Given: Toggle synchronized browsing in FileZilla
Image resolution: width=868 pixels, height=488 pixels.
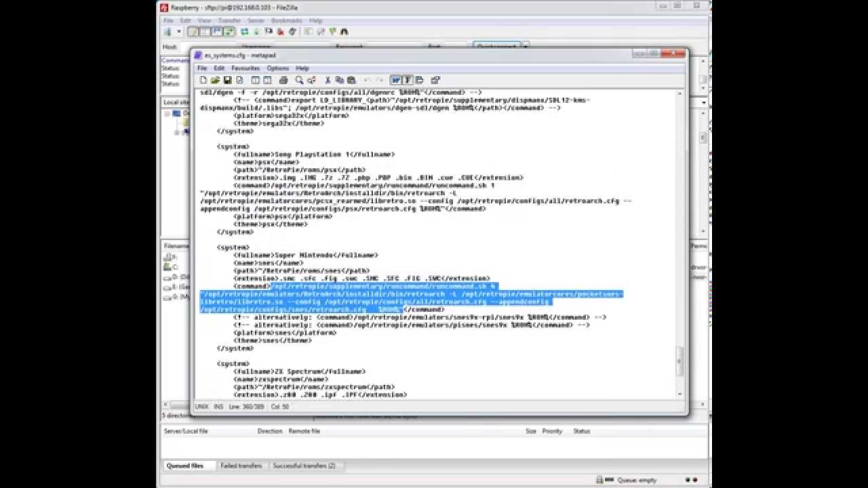Looking at the screenshot, I should 332,32.
